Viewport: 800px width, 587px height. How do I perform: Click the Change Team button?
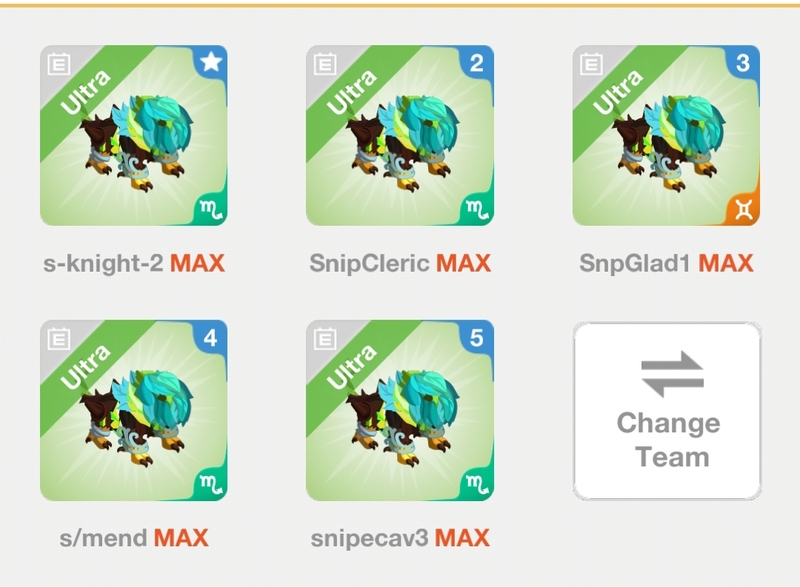tap(667, 411)
